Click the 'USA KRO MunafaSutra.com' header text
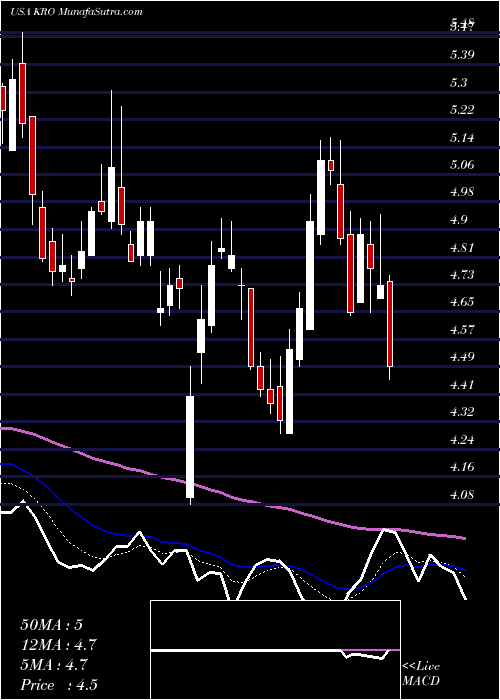 tap(75, 12)
